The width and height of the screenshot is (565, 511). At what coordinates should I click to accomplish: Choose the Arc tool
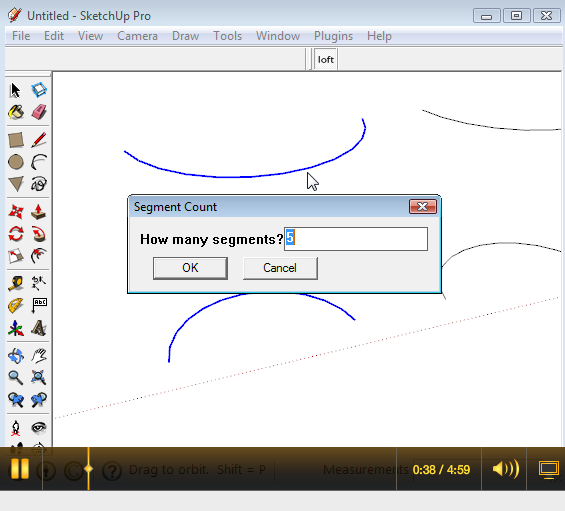tap(39, 162)
